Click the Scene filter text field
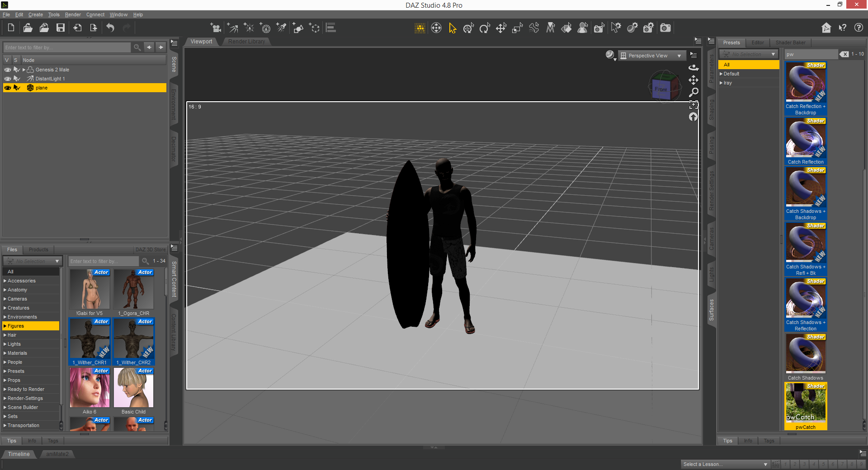868x470 pixels. point(67,47)
